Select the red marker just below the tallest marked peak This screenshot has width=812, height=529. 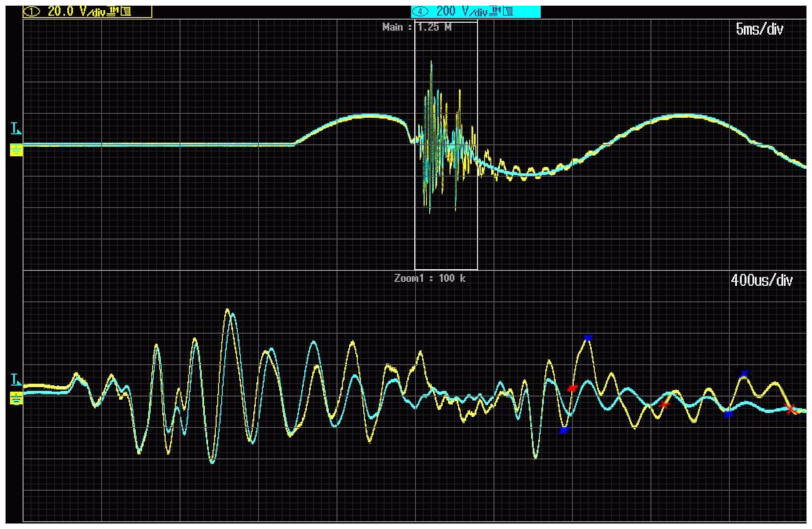(x=571, y=388)
